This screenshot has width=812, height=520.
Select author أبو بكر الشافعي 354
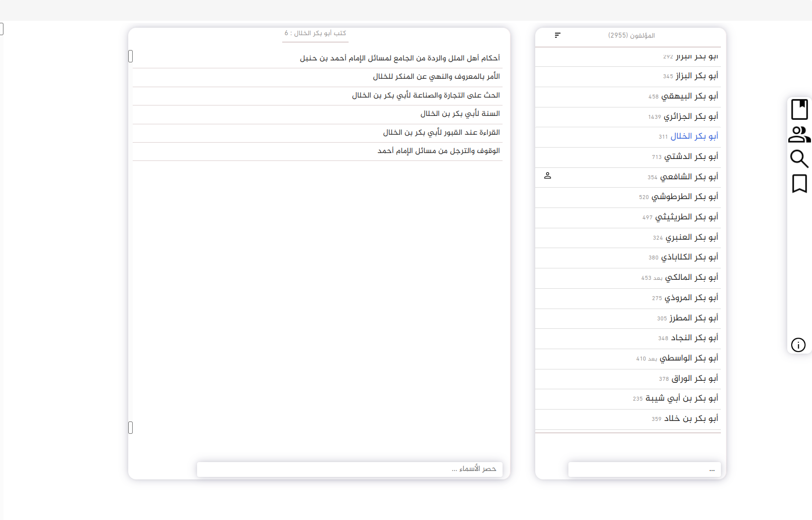click(628, 177)
